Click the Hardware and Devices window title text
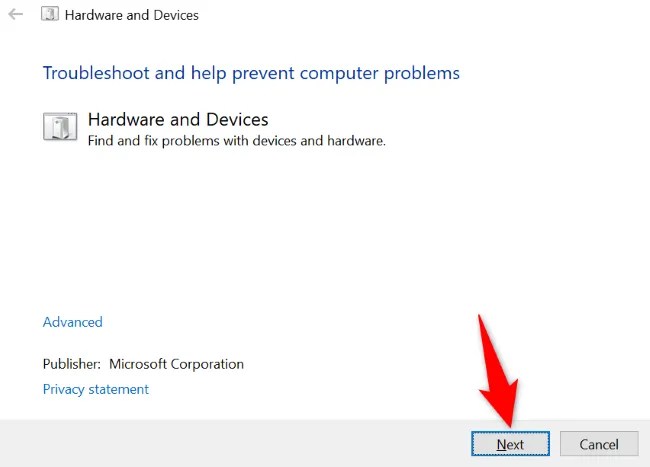This screenshot has width=650, height=467. point(132,15)
